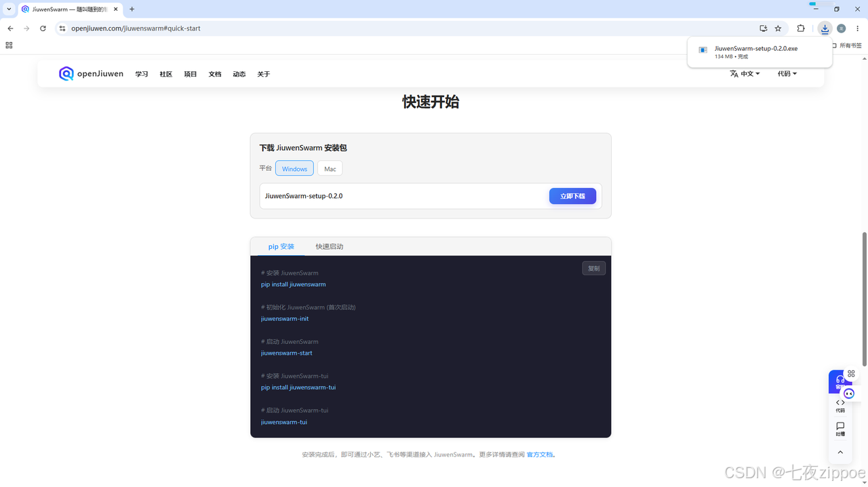The height and width of the screenshot is (487, 868).
Task: Click the 'pip install jiuwenswarm' code line
Action: (x=294, y=285)
